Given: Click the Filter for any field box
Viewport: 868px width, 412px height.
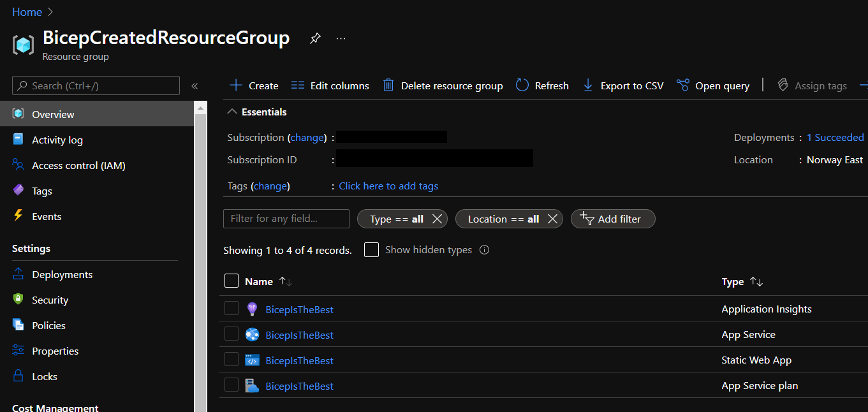Looking at the screenshot, I should click(x=286, y=219).
